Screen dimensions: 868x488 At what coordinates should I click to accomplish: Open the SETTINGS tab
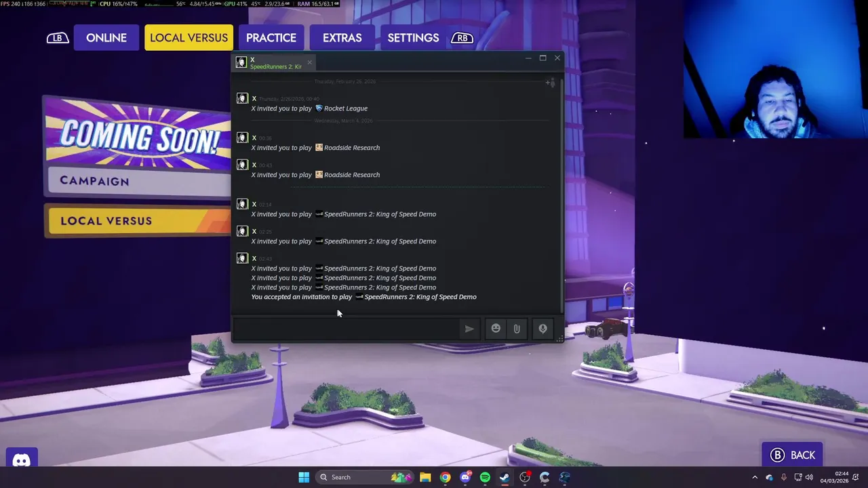point(413,38)
